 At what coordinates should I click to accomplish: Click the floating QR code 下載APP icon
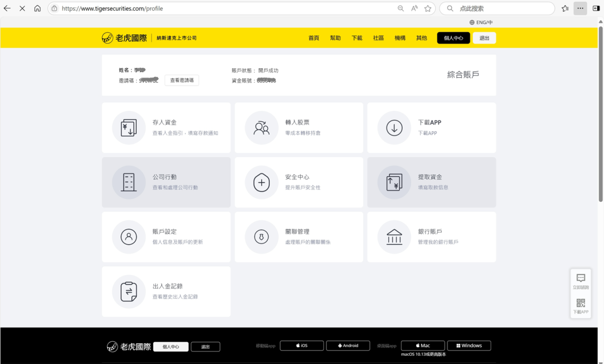[580, 304]
